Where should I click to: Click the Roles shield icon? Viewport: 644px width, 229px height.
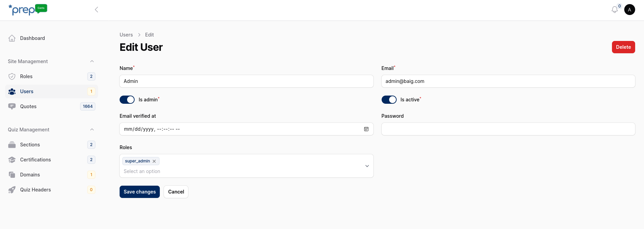(x=12, y=76)
